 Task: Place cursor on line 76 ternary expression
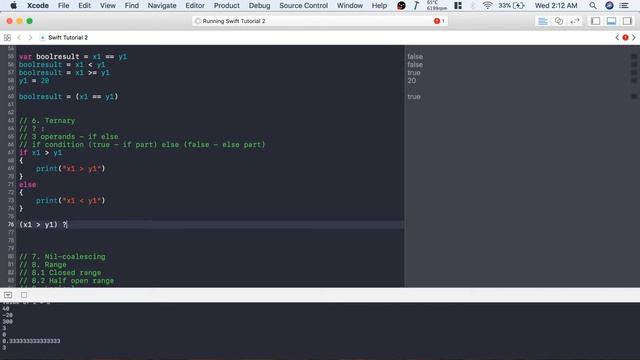point(43,224)
